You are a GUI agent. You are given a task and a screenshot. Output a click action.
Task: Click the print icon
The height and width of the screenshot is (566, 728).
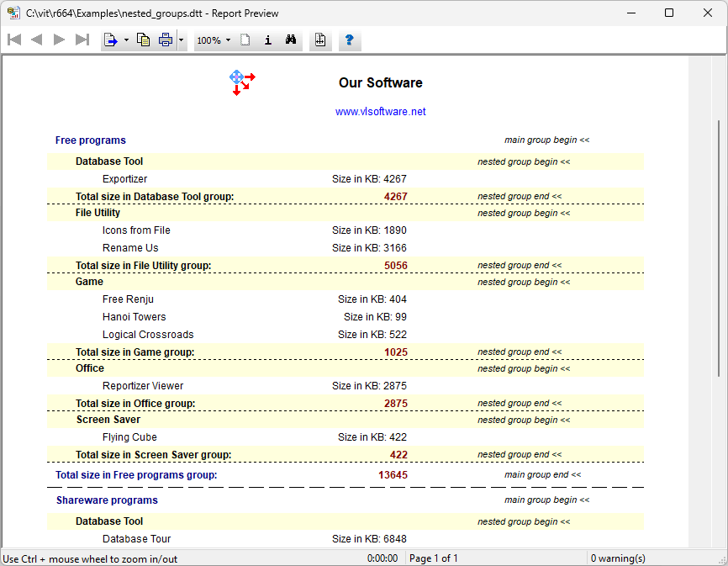(166, 40)
